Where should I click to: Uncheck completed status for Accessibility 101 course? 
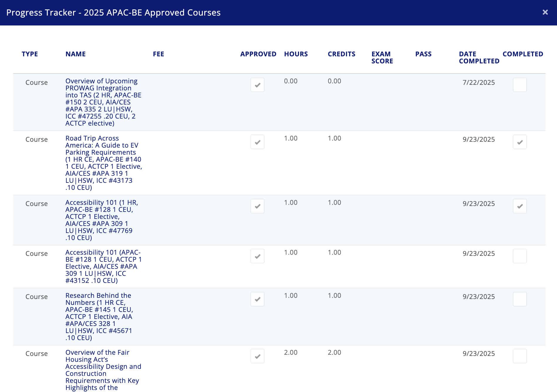pos(520,206)
